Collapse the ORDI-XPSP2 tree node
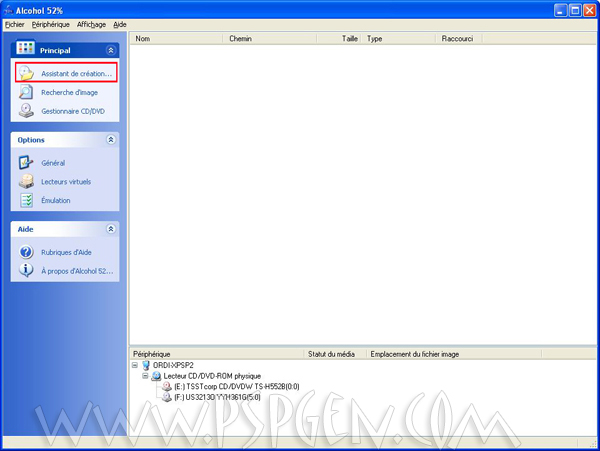Image resolution: width=600 pixels, height=451 pixels. tap(135, 365)
